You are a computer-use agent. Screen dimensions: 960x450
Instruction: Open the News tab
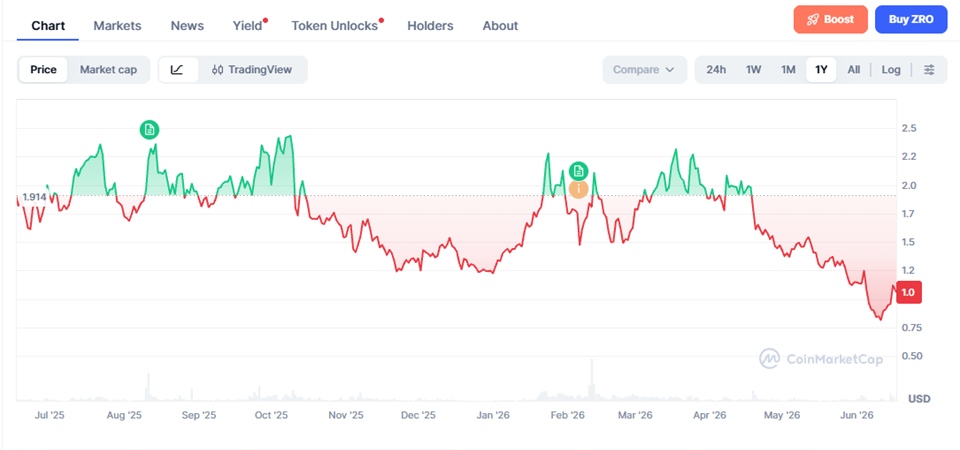187,26
